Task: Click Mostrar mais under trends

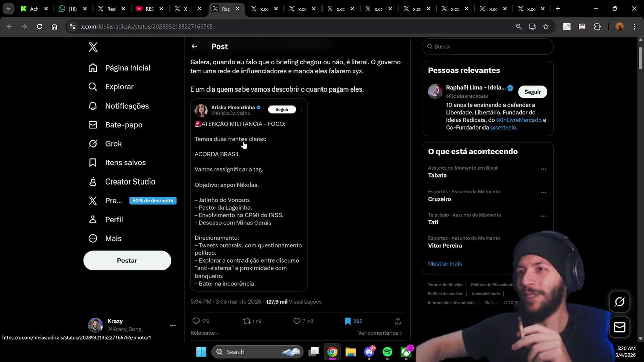Action: (445, 264)
